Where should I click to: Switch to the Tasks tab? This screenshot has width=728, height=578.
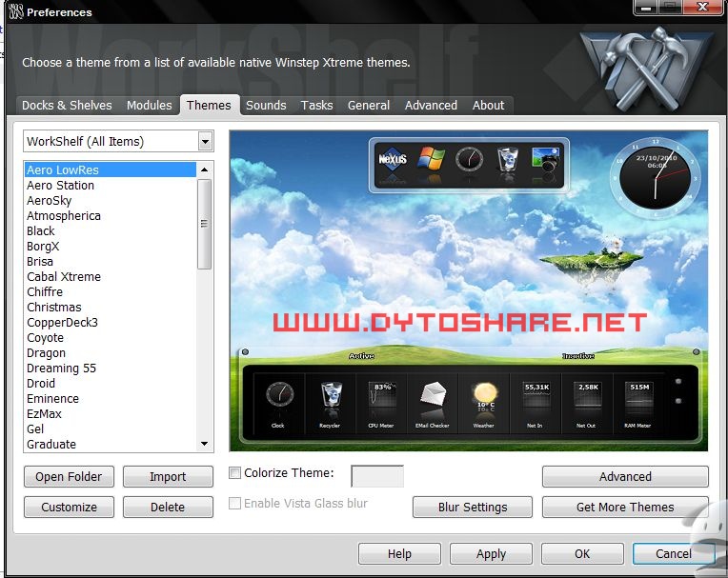click(316, 106)
